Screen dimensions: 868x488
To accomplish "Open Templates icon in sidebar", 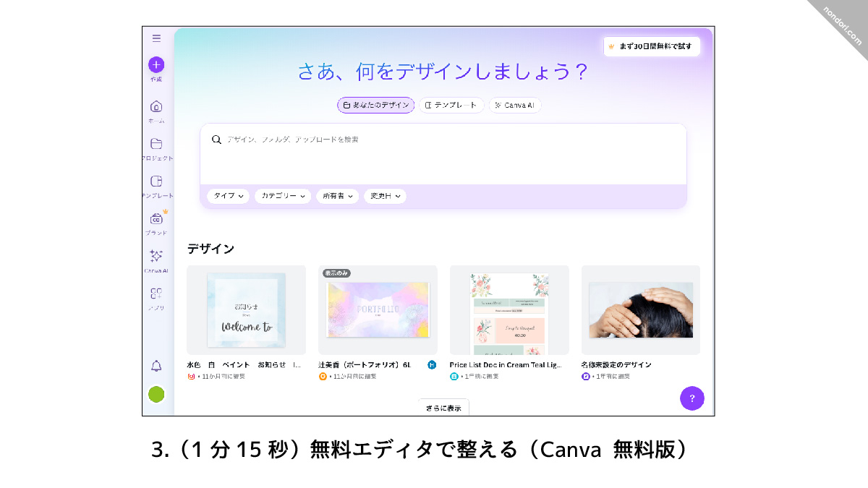I will click(x=156, y=181).
